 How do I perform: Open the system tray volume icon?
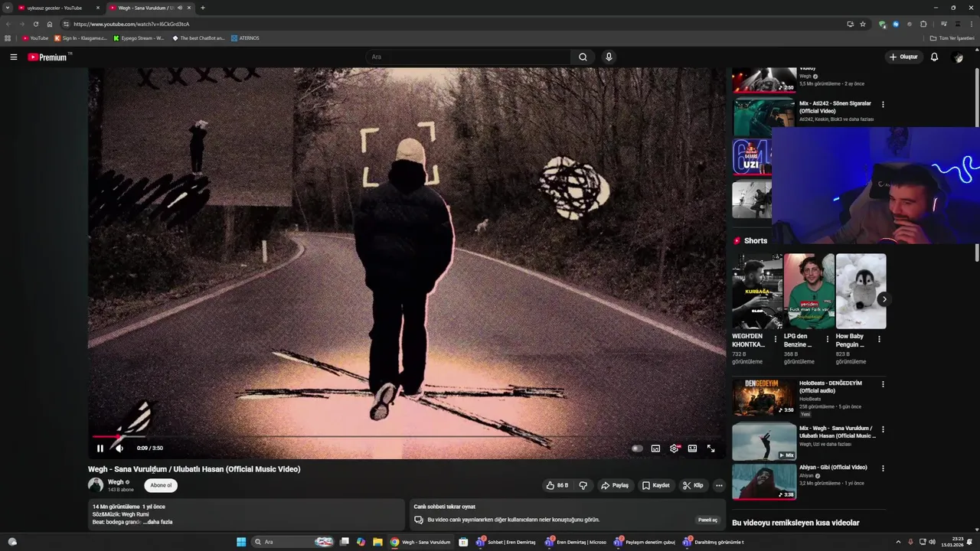coord(932,542)
